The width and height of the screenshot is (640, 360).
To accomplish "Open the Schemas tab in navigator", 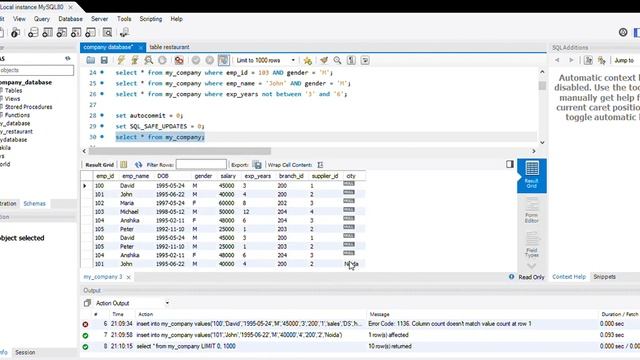I will 34,203.
